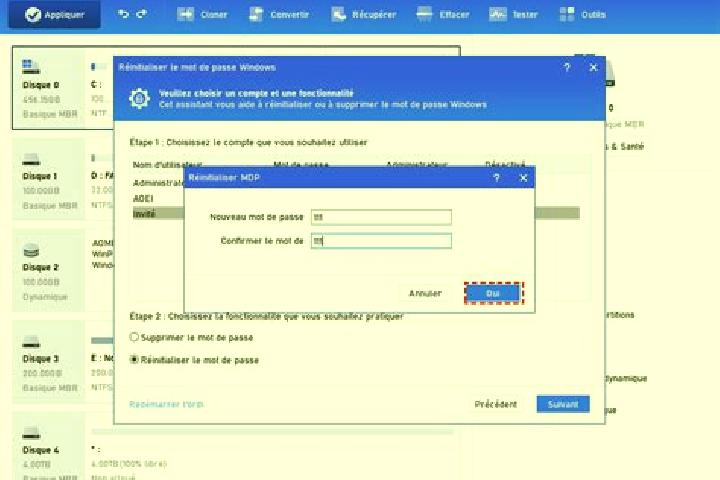This screenshot has height=480, width=720.
Task: Select Disque 3 in the disk list
Action: click(49, 362)
